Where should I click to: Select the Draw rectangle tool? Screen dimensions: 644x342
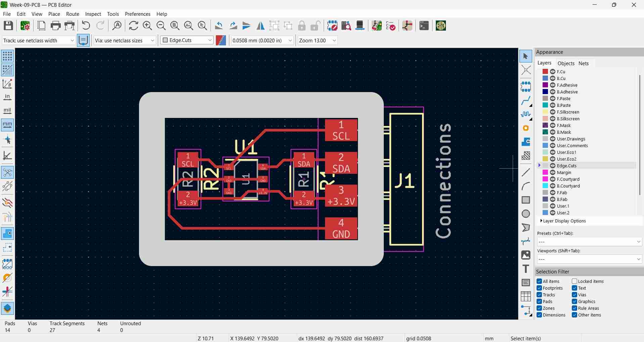(526, 200)
